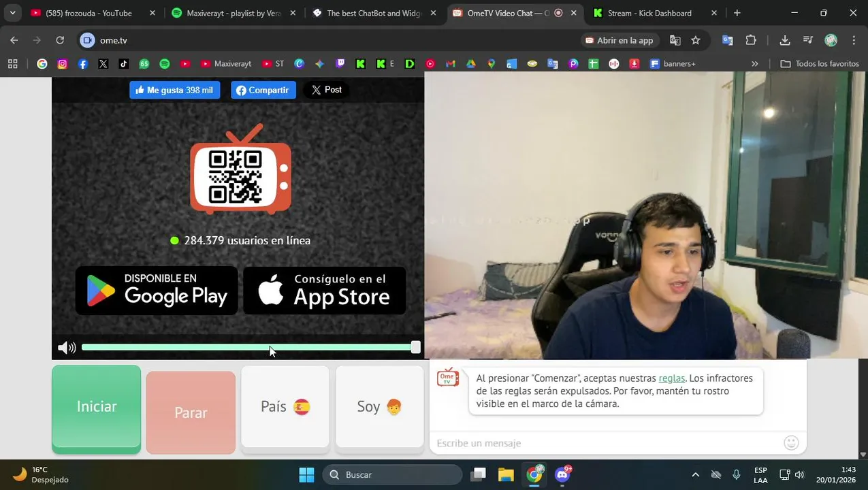The image size is (868, 490).
Task: Click the OmeTV QR code TV logo
Action: [x=240, y=169]
